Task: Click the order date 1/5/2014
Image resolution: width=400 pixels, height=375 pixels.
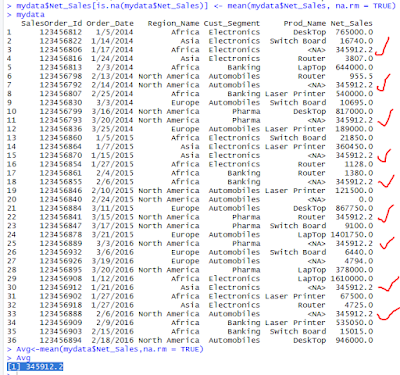Action: [115, 32]
